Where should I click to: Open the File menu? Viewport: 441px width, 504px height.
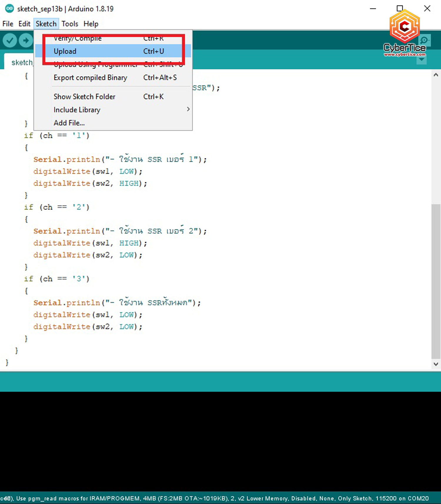point(8,24)
